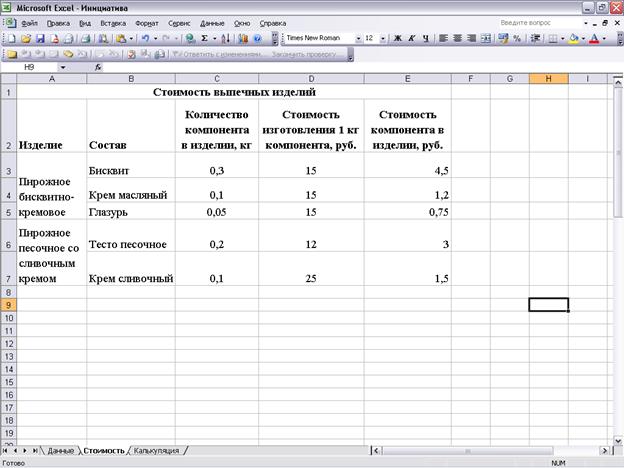Toggle italic formatting (К button)
The height and width of the screenshot is (468, 624).
click(x=413, y=38)
